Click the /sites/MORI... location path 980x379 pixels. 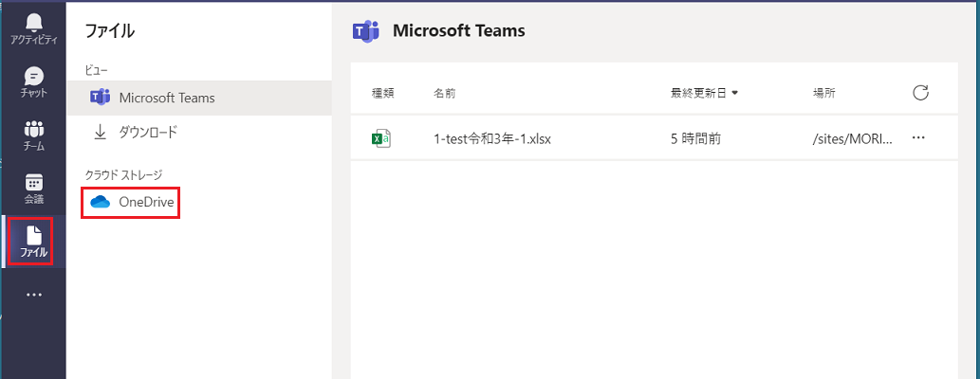click(x=853, y=139)
